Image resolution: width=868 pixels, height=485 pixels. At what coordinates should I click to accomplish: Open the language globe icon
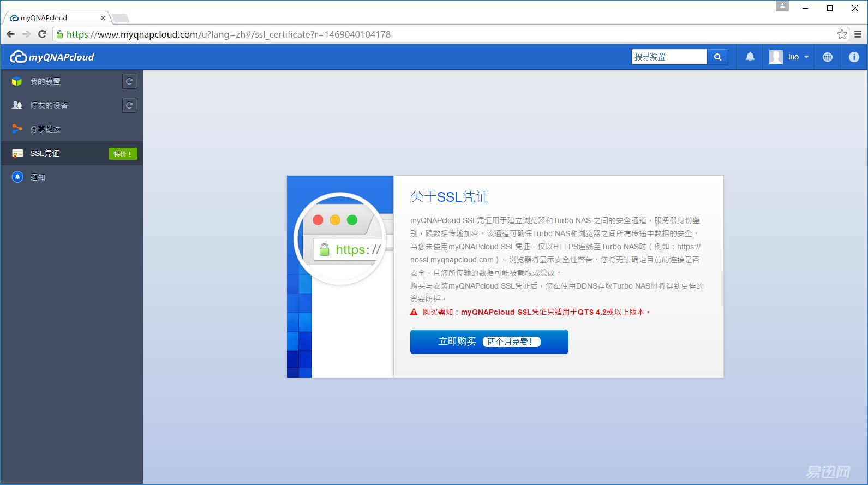point(828,57)
